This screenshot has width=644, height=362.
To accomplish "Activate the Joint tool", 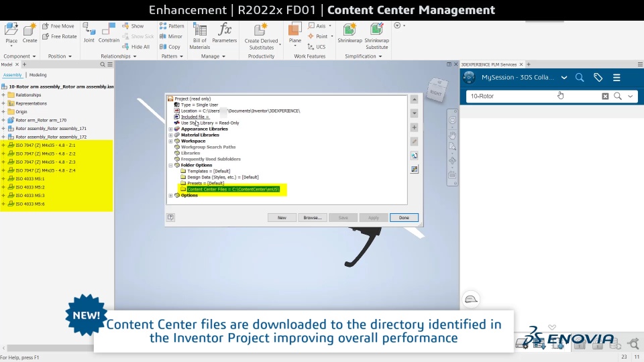I will (89, 33).
